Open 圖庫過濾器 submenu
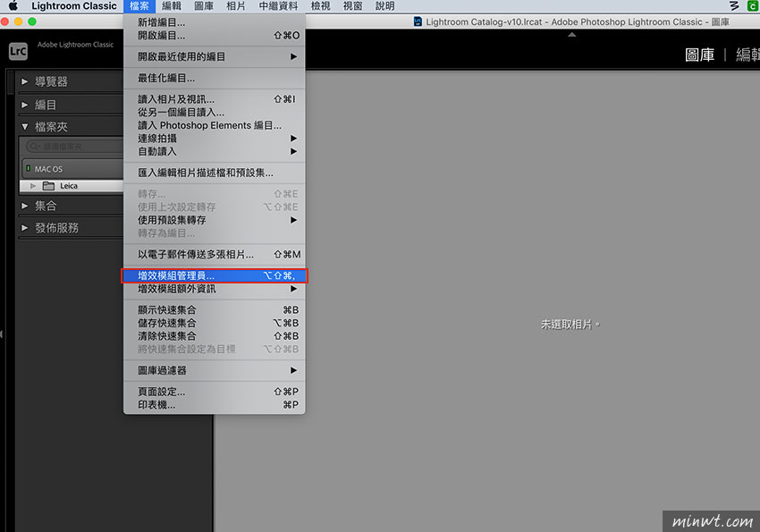Screen dimensions: 760x532 [x=215, y=371]
